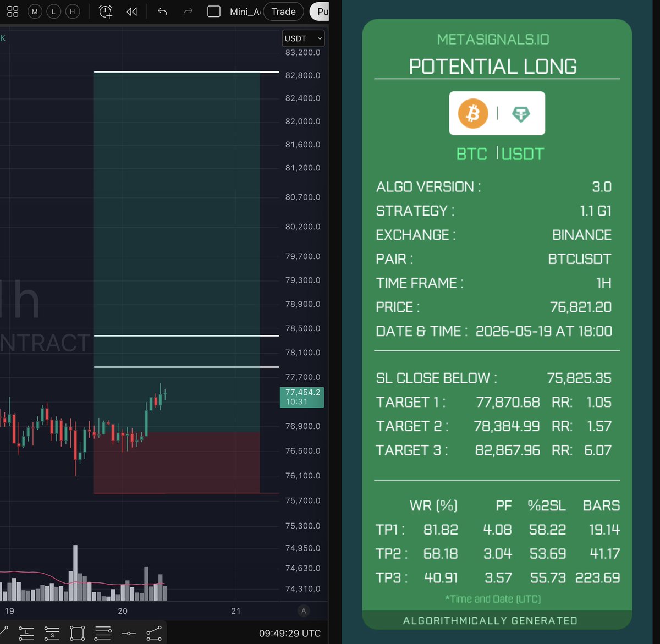Click the date 2026-05-19 AT 18:00
660x644 pixels.
coord(544,331)
